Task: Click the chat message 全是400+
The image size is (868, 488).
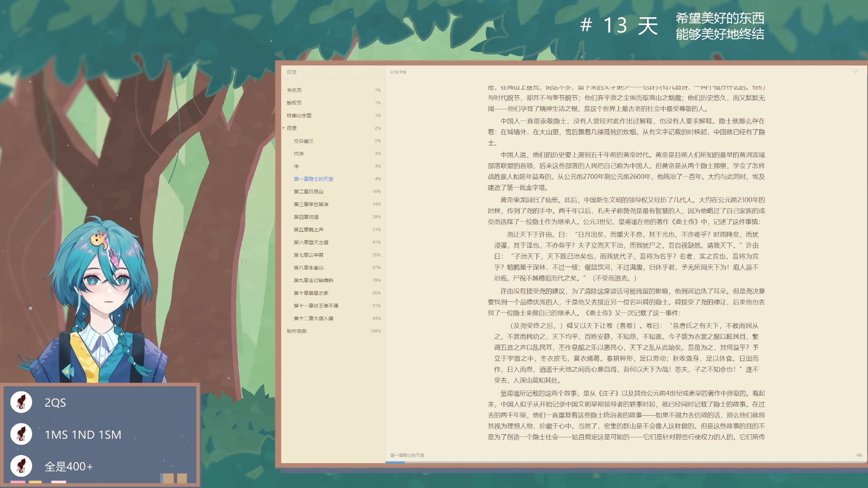Action: [x=69, y=467]
